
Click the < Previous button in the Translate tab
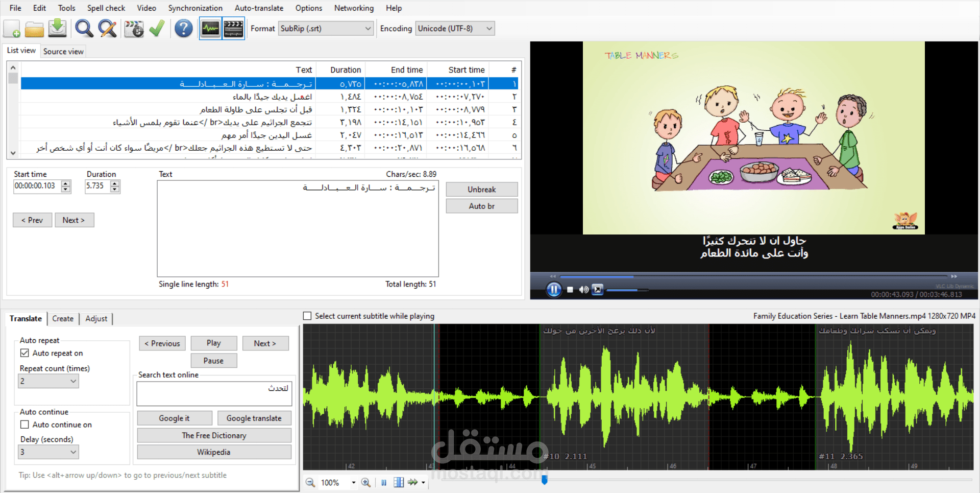click(162, 343)
